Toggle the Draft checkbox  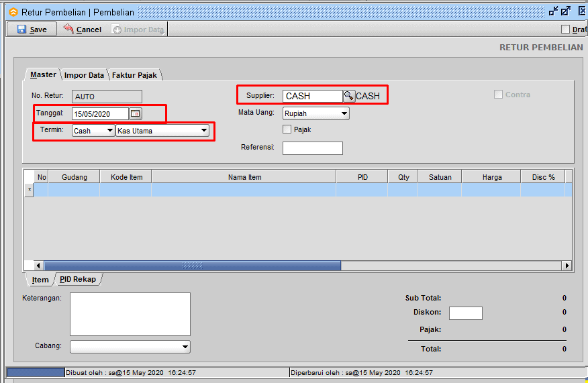tap(565, 30)
